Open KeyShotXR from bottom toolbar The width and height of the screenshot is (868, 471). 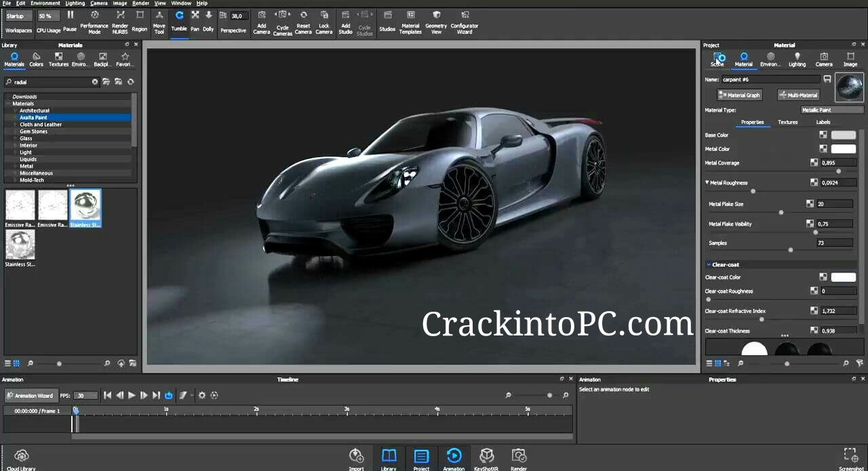pyautogui.click(x=486, y=459)
